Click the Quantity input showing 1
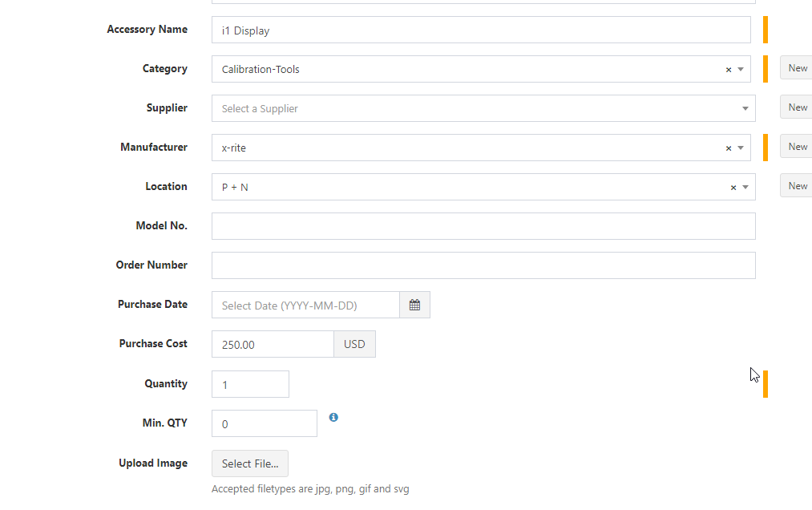 250,383
